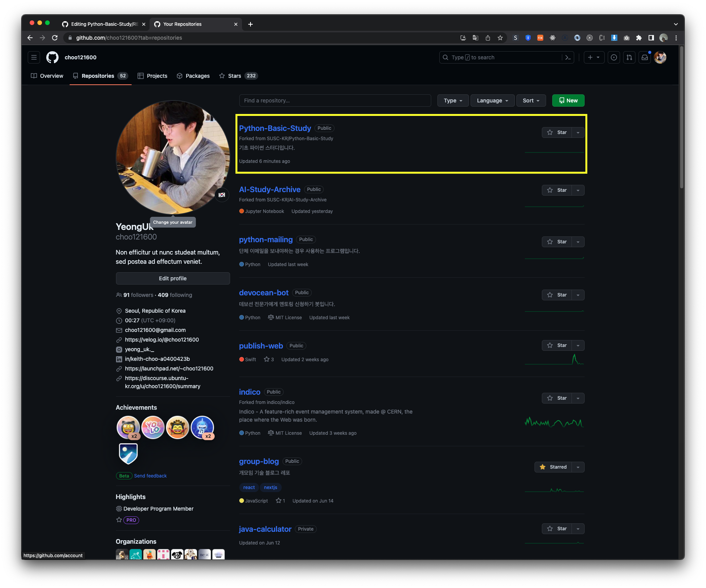Image resolution: width=706 pixels, height=588 pixels.
Task: Unstar the group-blog repository
Action: (554, 467)
